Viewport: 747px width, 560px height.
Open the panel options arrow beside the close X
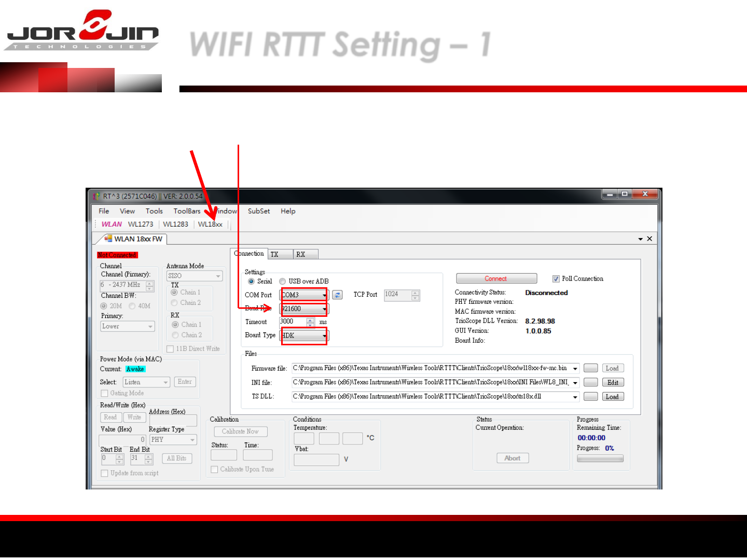[x=641, y=239]
